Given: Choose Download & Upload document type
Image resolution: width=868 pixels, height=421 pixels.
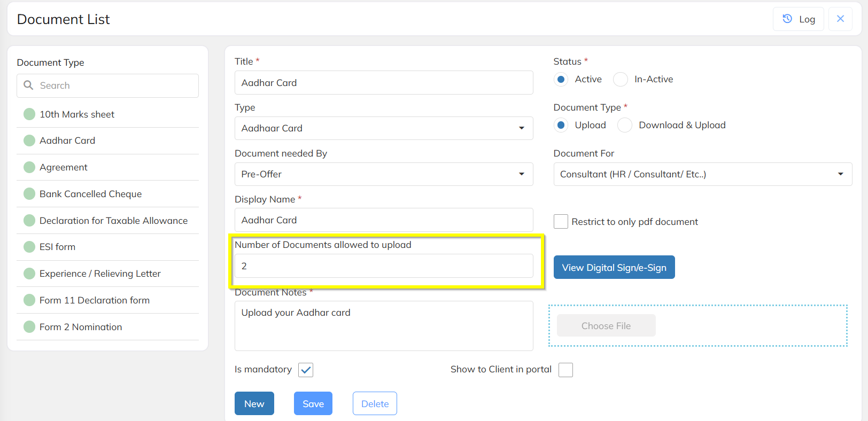Looking at the screenshot, I should pyautogui.click(x=625, y=126).
